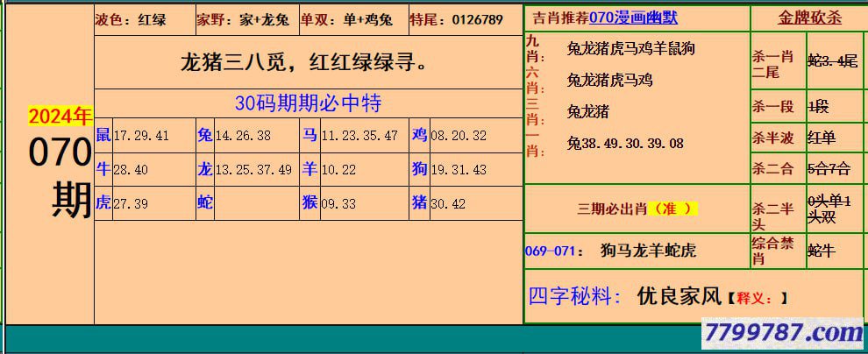Click the 2024年 highlighted label

click(60, 117)
